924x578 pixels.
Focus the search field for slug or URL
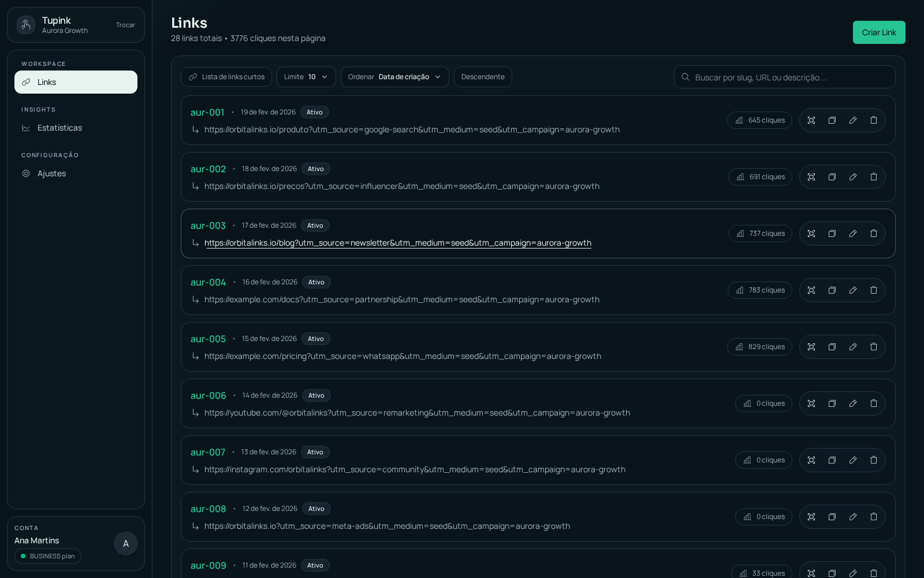pyautogui.click(x=785, y=76)
